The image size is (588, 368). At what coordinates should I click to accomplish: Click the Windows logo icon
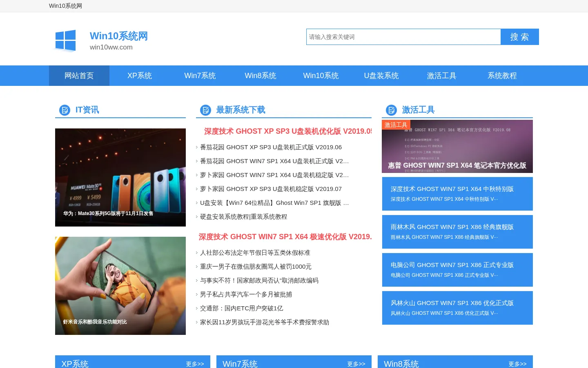point(65,40)
